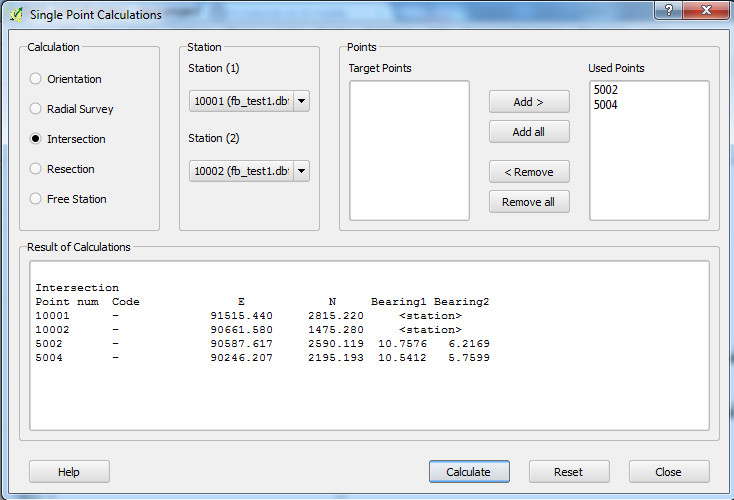Select Resection calculation type
734x500 pixels.
[x=37, y=169]
